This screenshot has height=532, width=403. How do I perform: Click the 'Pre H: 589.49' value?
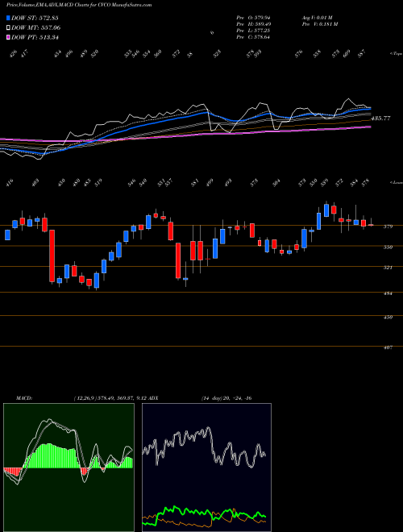tap(253, 24)
